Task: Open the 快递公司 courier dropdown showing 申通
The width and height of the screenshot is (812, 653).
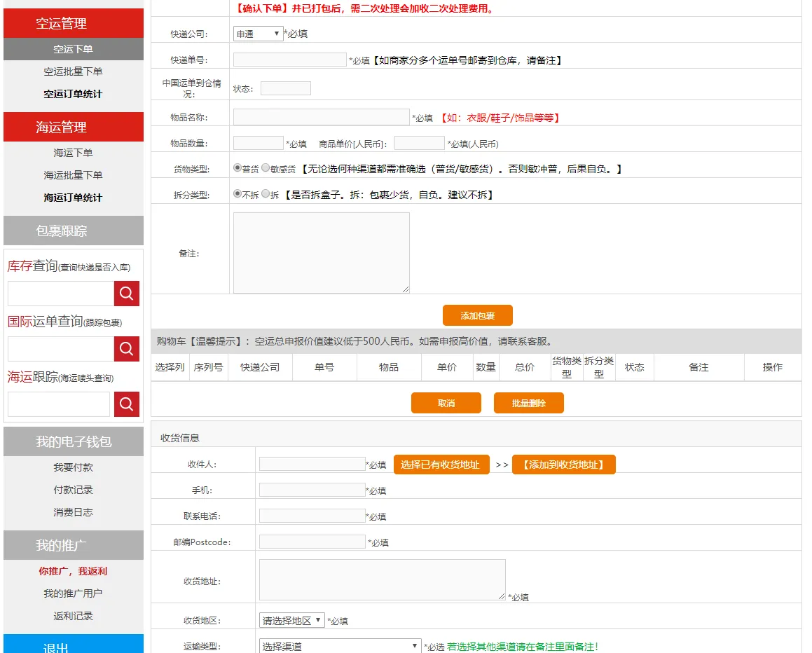Action: [258, 33]
